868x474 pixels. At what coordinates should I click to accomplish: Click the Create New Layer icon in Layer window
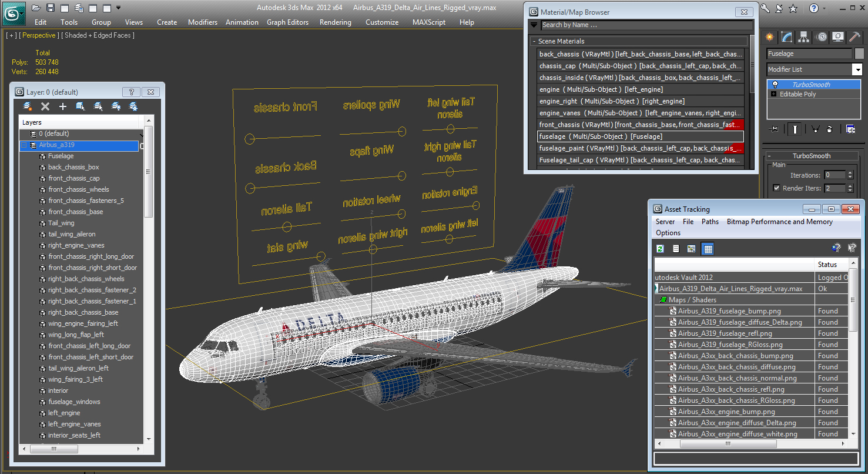[x=27, y=106]
